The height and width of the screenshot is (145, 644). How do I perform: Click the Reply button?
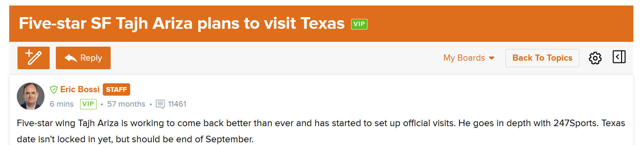[83, 58]
